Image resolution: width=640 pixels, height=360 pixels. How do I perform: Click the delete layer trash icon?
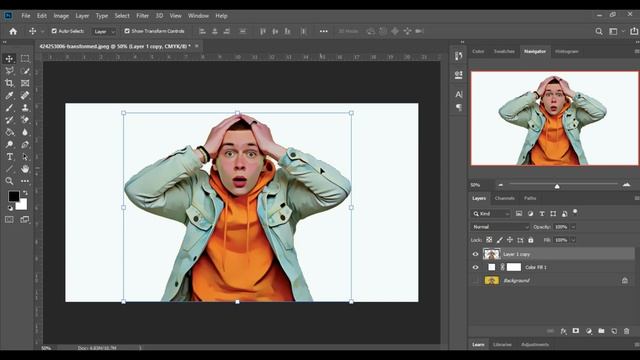coord(627,331)
